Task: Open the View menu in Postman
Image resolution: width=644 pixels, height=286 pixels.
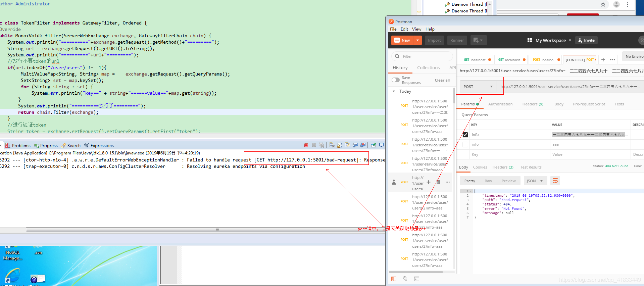Action: 416,29
